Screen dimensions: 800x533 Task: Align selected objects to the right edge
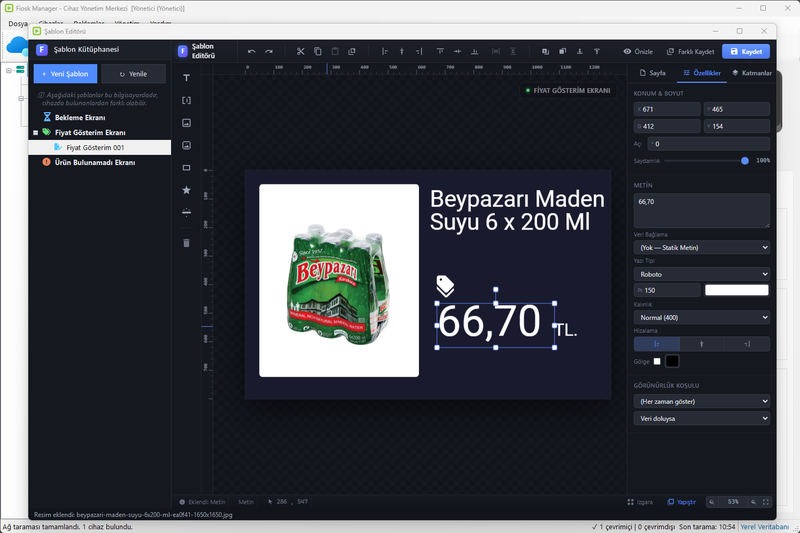click(x=419, y=52)
